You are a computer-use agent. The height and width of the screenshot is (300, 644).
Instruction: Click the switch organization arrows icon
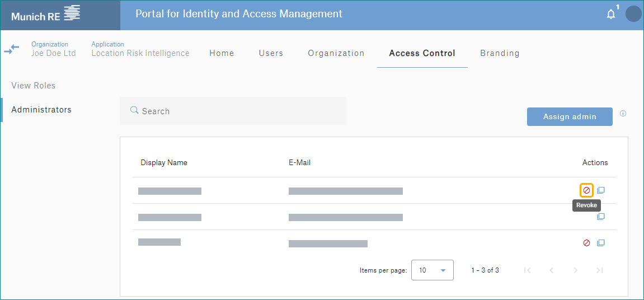[x=12, y=50]
